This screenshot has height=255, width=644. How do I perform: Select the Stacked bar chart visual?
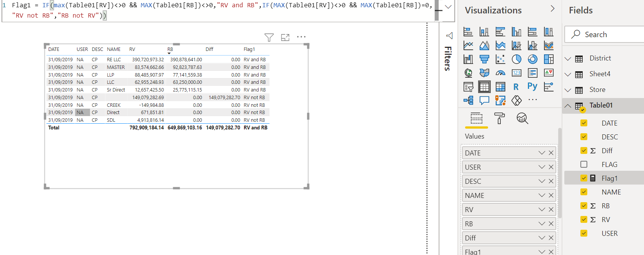(468, 32)
